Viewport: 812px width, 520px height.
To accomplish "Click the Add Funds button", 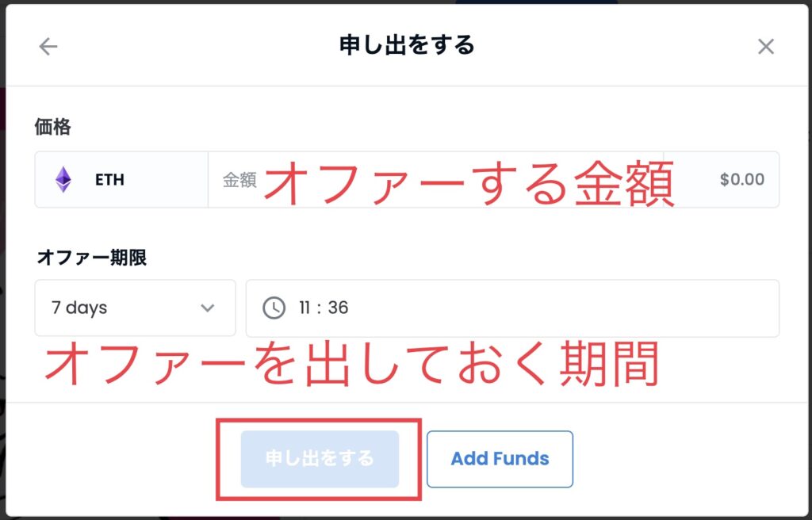I will [500, 459].
